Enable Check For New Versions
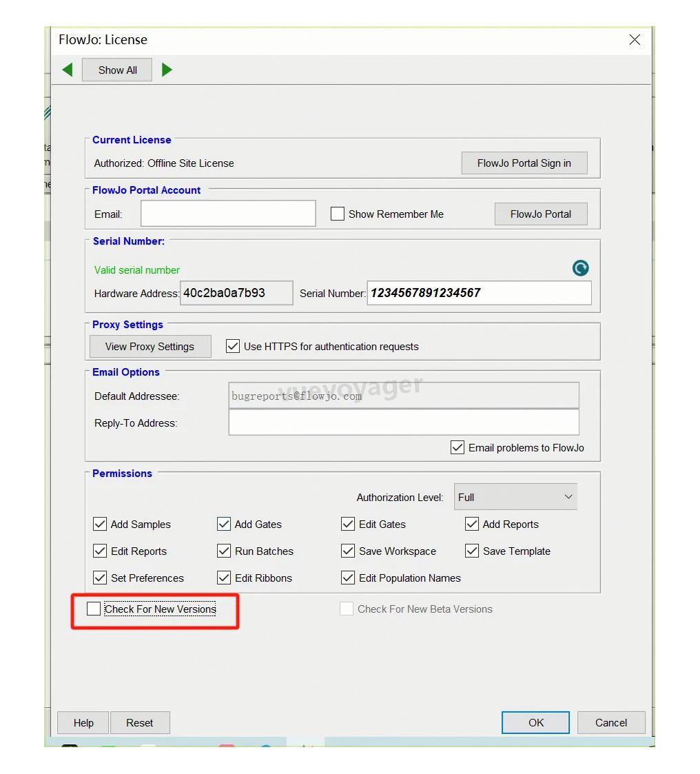The width and height of the screenshot is (700, 774). 94,609
